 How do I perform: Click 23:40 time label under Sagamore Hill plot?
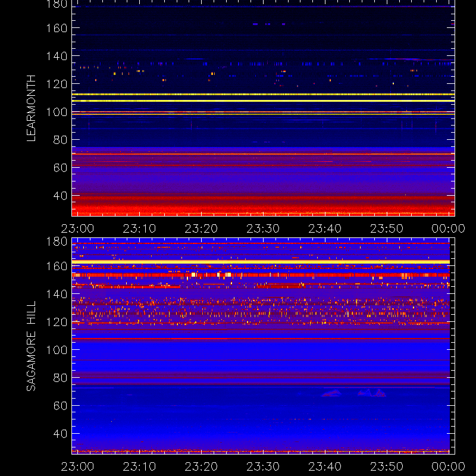pos(325,466)
